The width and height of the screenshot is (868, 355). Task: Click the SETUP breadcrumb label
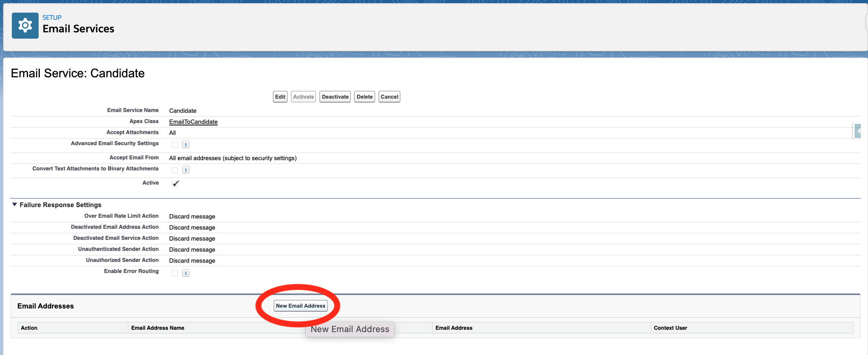coord(52,17)
